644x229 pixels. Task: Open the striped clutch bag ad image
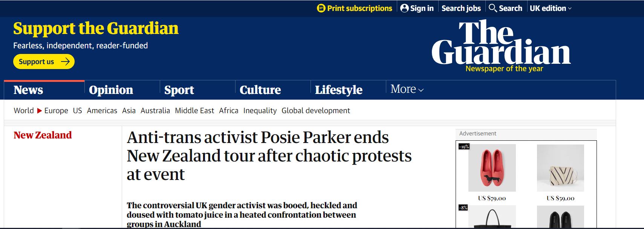tap(560, 168)
